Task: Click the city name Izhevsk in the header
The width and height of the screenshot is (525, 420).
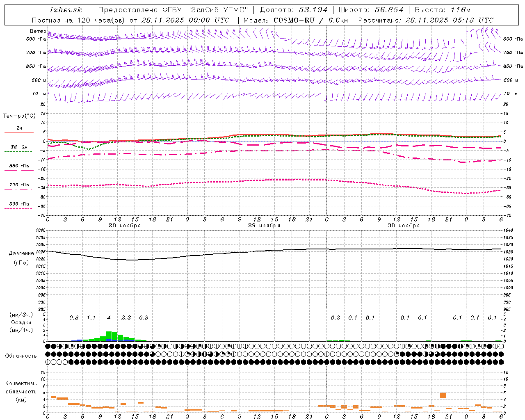Action: (x=66, y=10)
